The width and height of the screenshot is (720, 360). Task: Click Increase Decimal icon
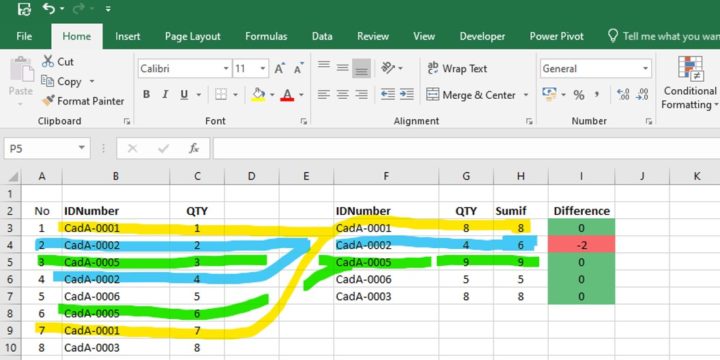[624, 95]
